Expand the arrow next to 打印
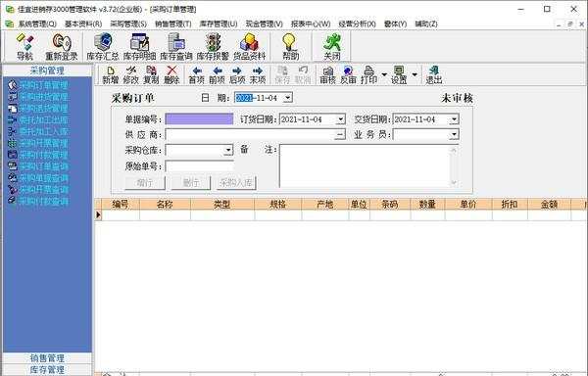The height and width of the screenshot is (376, 588). click(x=384, y=74)
